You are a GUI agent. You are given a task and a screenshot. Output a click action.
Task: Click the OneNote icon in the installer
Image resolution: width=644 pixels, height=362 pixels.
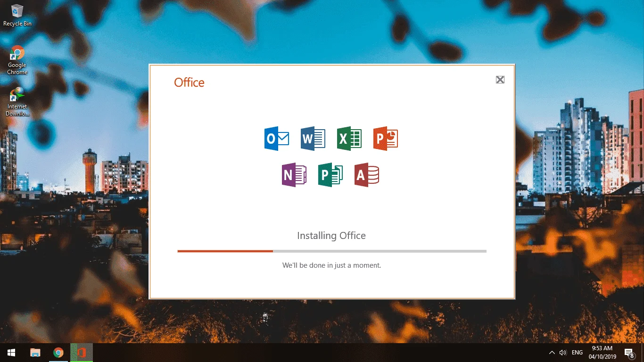click(x=294, y=175)
